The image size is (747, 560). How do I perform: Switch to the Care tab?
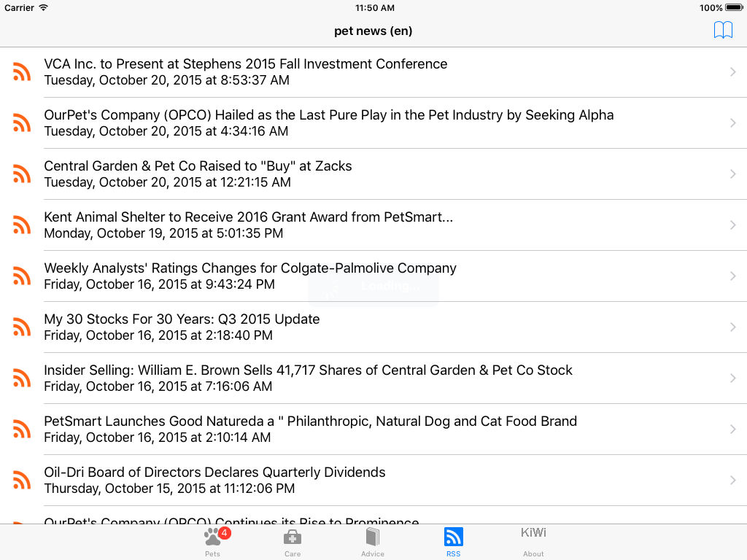click(293, 542)
